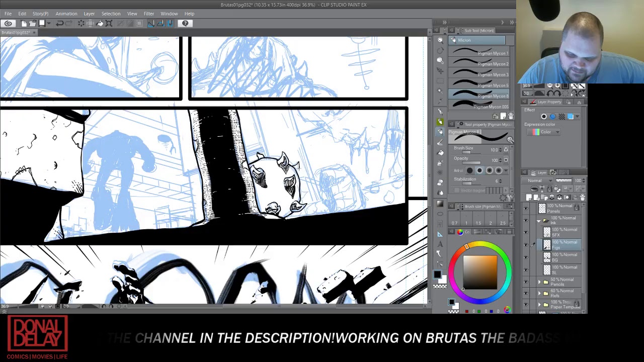Click the Fill bucket icon in command bar
Screen dimensions: 644x362
[x=100, y=23]
